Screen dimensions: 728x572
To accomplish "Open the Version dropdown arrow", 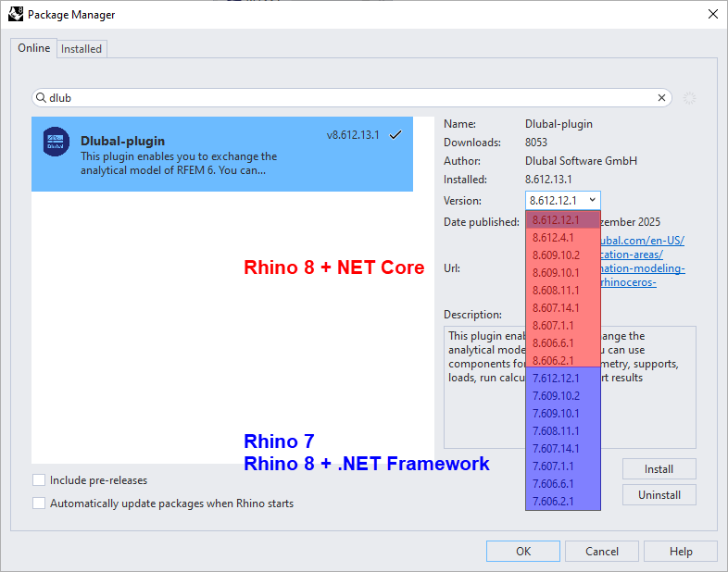I will 593,200.
